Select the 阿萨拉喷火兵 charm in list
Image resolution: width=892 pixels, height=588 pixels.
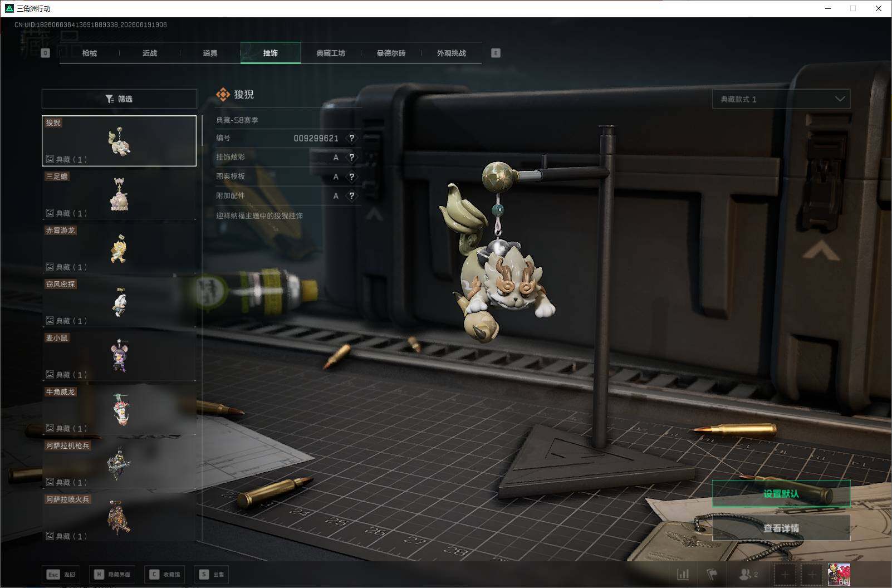[x=119, y=517]
